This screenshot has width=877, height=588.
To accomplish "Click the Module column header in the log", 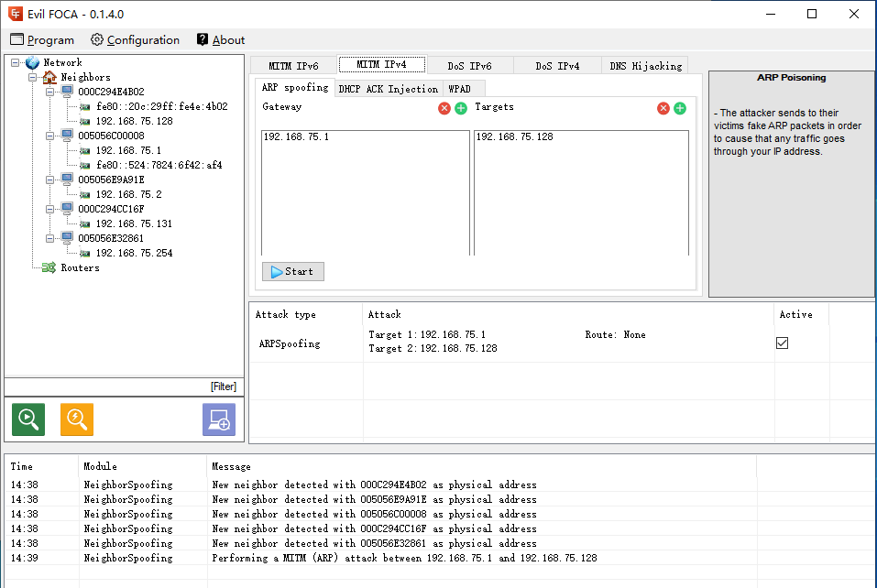I will pos(143,466).
